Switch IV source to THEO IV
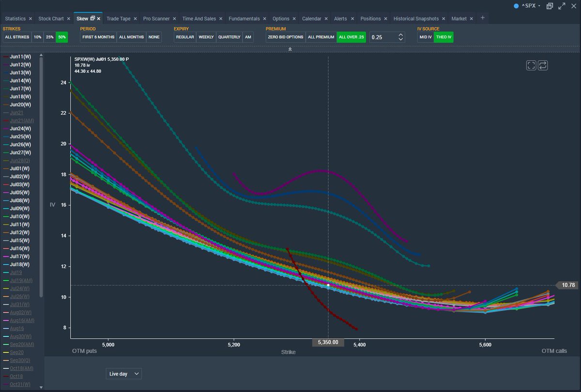The image size is (581, 392). (x=443, y=37)
